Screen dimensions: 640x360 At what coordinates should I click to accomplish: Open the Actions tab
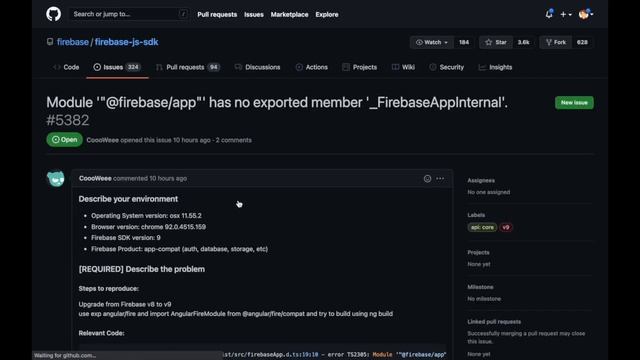(x=312, y=67)
